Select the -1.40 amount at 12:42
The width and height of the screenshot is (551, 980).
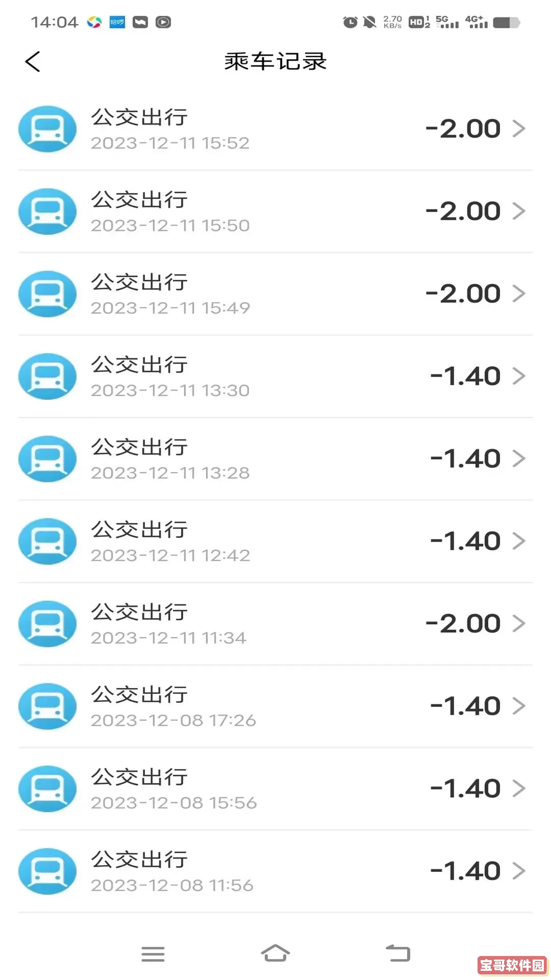click(465, 542)
